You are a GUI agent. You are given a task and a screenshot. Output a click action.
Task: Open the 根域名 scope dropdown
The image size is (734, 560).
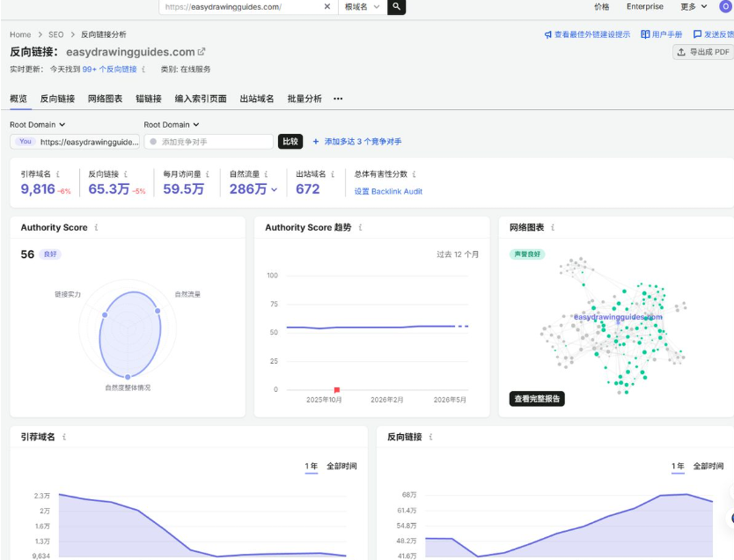pyautogui.click(x=363, y=6)
